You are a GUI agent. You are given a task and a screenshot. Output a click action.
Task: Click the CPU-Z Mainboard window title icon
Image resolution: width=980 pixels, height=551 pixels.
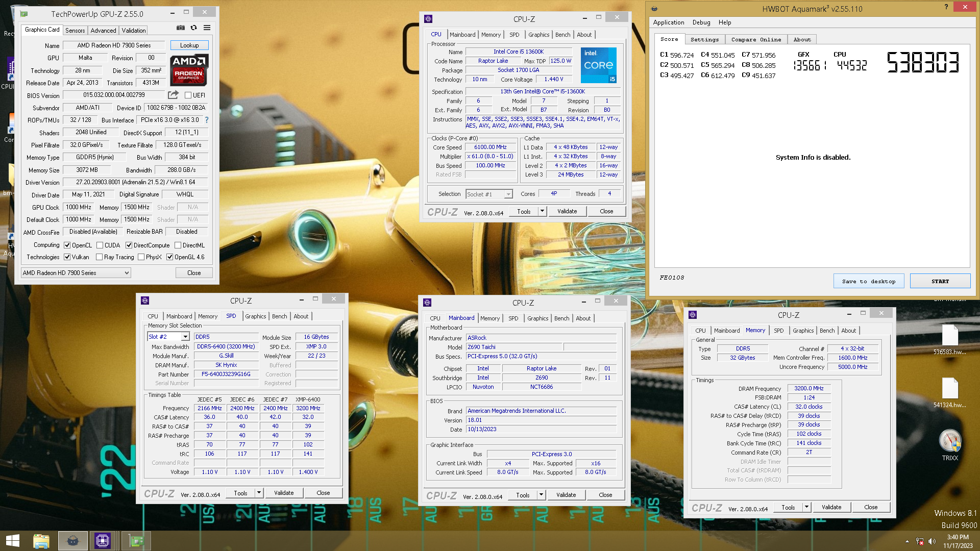pyautogui.click(x=428, y=303)
